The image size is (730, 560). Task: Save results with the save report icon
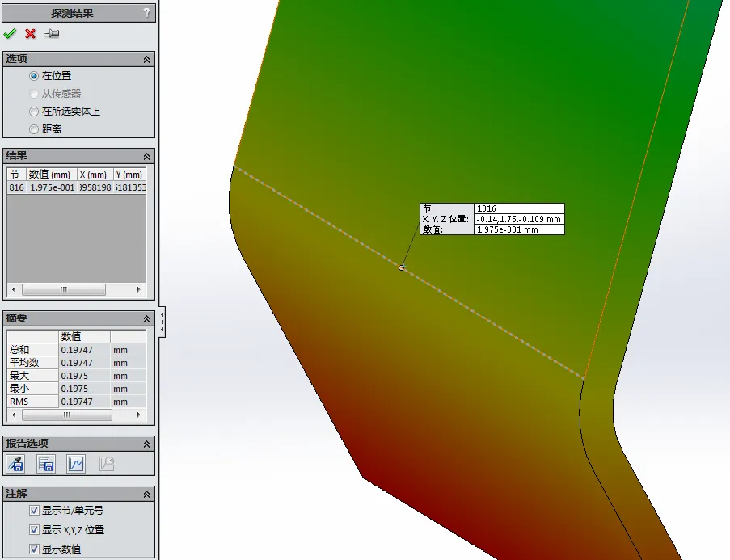[x=46, y=464]
